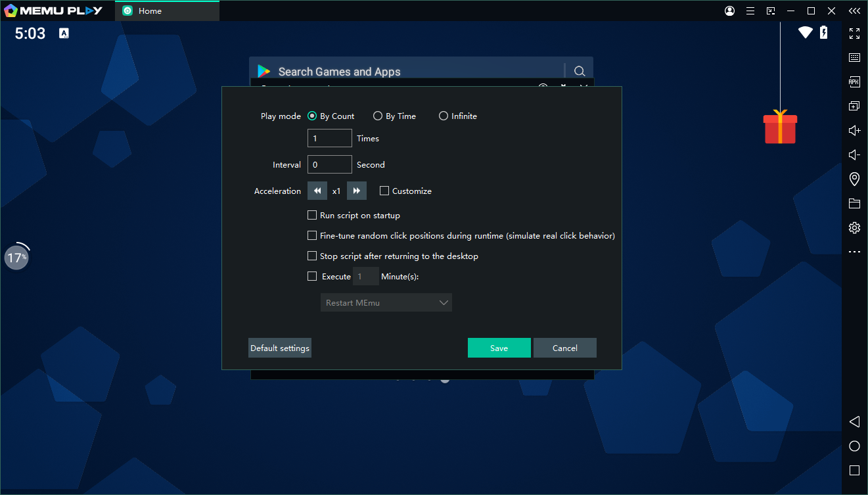Select the Infinite play mode
This screenshot has width=868, height=495.
444,116
